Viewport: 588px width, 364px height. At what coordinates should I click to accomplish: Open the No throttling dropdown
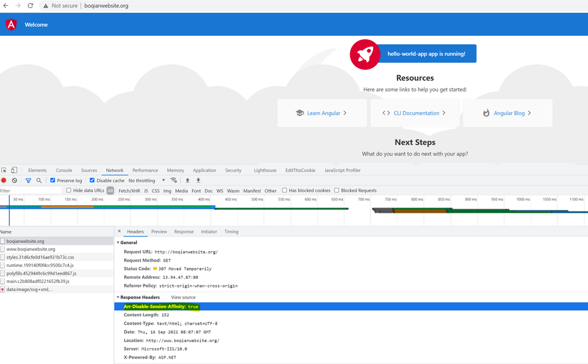pyautogui.click(x=147, y=181)
